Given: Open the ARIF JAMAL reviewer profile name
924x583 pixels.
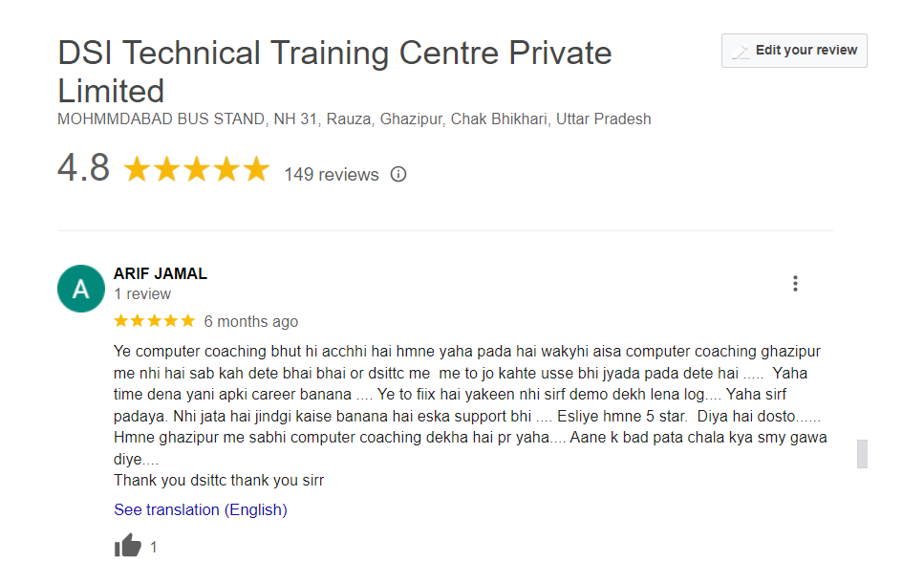Looking at the screenshot, I should pos(161,273).
